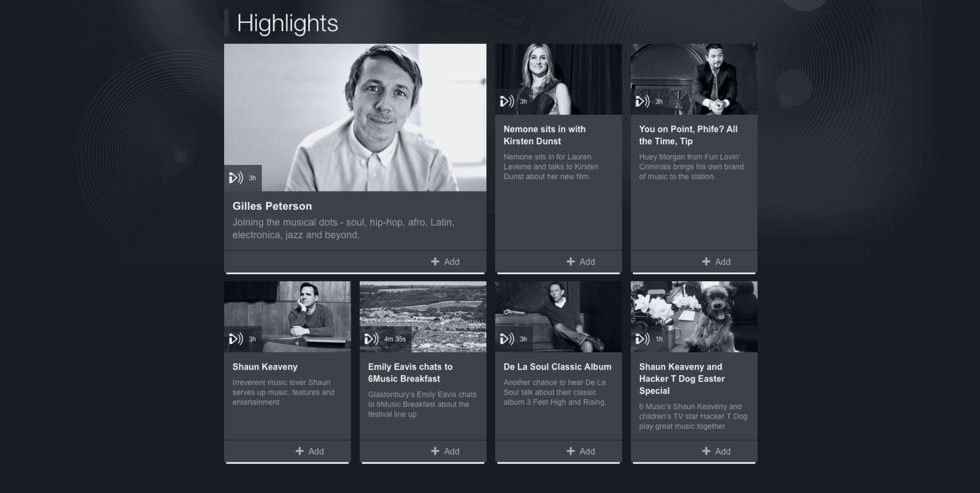Open Shaun Keaveny thinking pose thumbnail
This screenshot has width=980, height=493.
(x=287, y=316)
